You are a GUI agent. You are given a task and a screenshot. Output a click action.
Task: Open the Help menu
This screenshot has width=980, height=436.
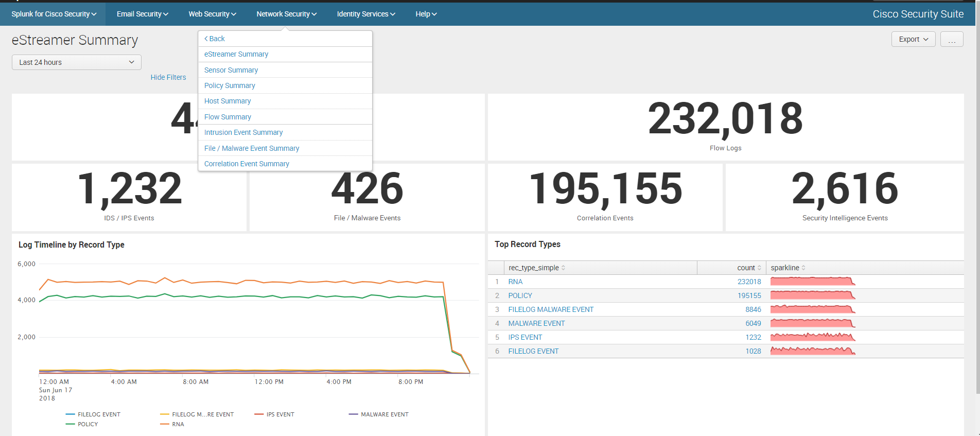coord(426,14)
